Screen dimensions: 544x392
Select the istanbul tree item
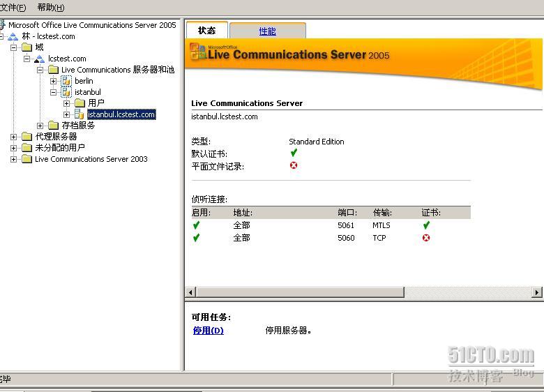click(88, 92)
